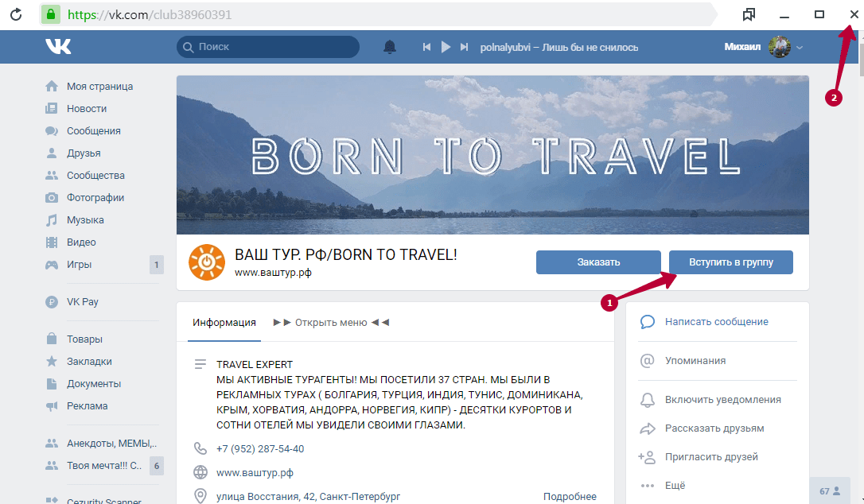864x504 pixels.
Task: Click the VK logo in the header
Action: point(58,47)
